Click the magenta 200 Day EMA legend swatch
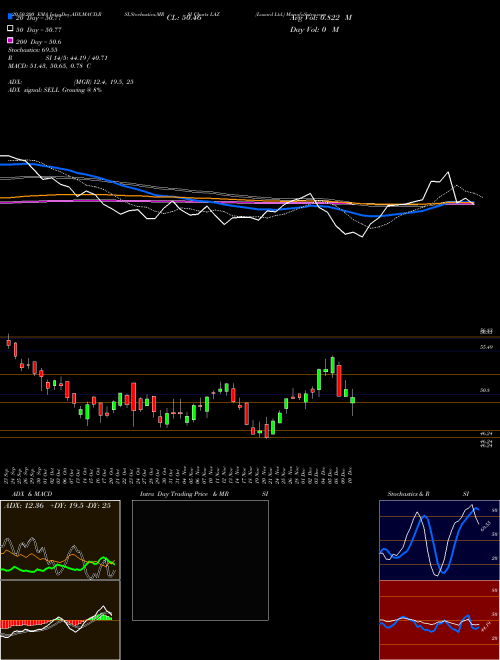Screen dimensions: 500x660 [11, 40]
